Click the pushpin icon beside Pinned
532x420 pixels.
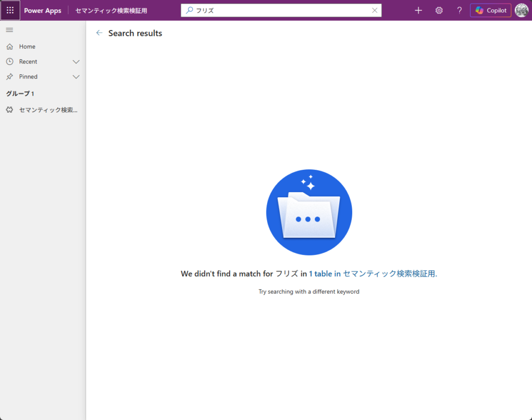coord(9,77)
